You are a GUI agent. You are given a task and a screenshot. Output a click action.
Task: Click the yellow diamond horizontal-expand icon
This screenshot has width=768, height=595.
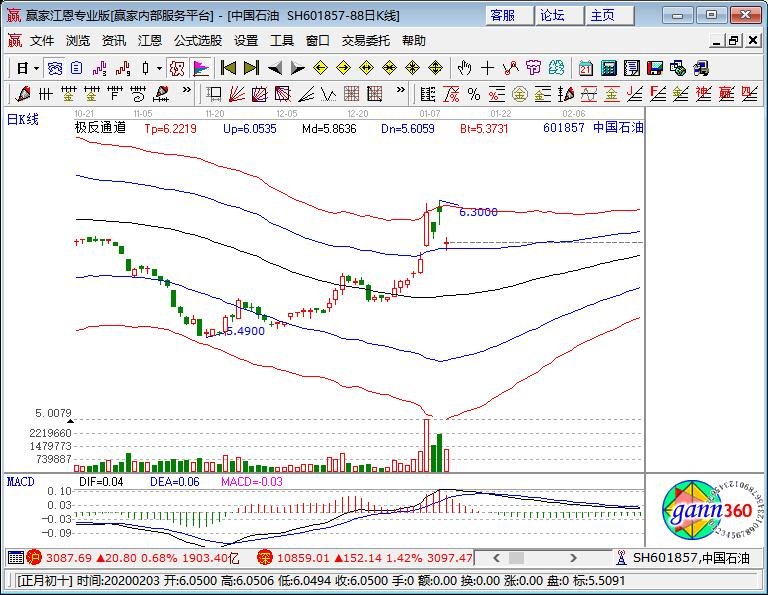point(366,68)
